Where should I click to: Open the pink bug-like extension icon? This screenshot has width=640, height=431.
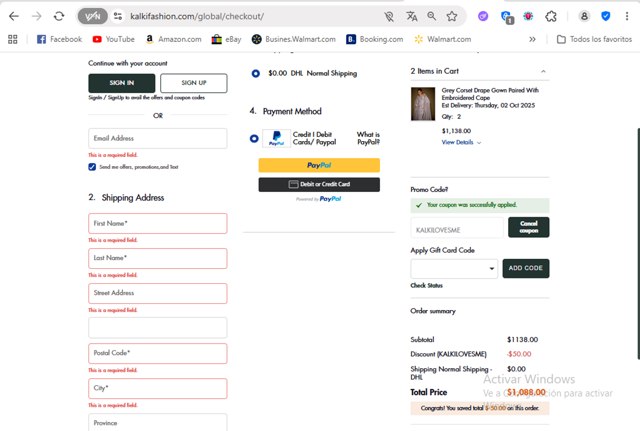(529, 16)
